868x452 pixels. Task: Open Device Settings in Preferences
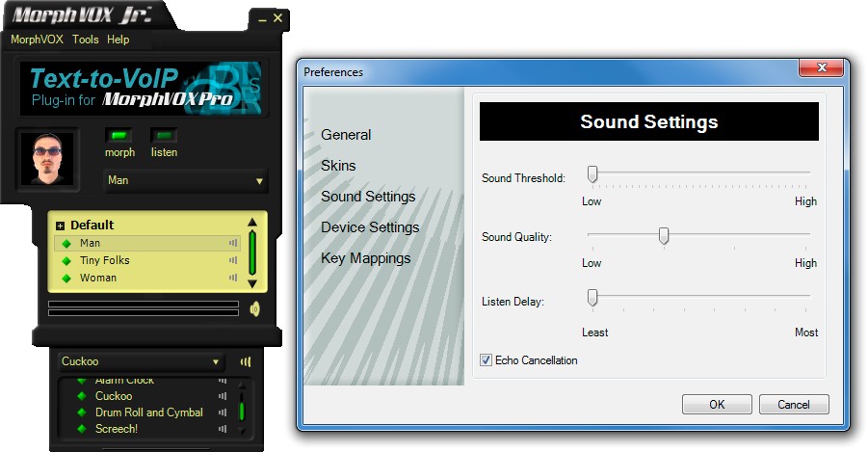tap(370, 227)
